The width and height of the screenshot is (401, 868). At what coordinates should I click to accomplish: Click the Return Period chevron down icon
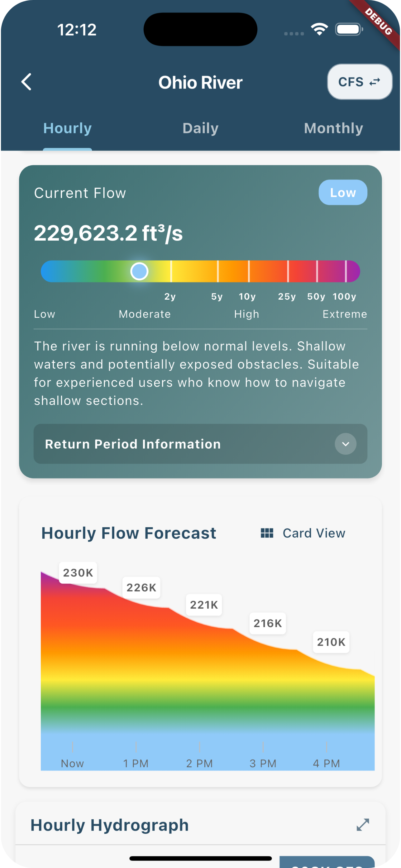(x=345, y=444)
